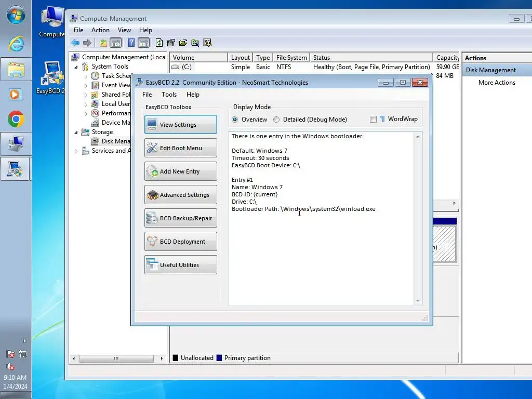532x399 pixels.
Task: Switch to Computer Management taskbar button
Action: pos(16,144)
